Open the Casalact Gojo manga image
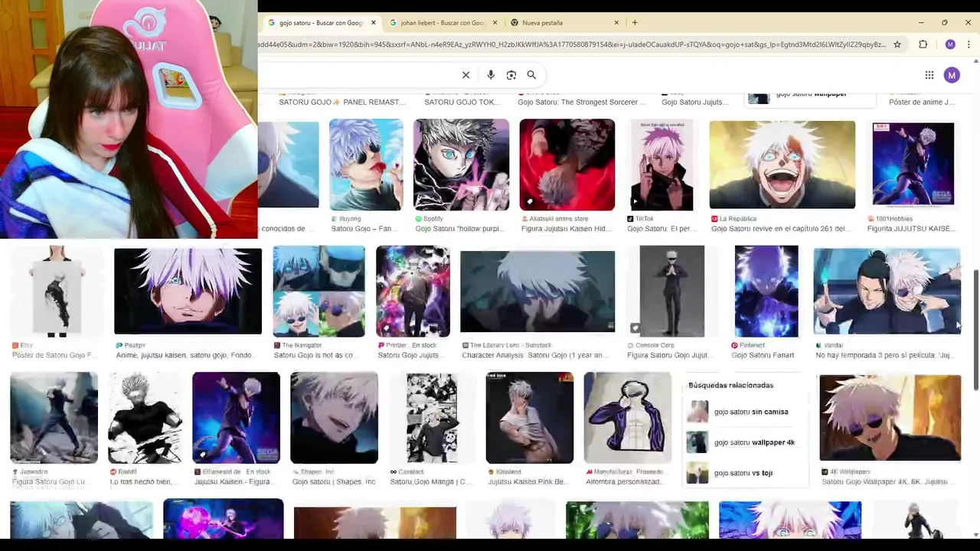980x551 pixels. [432, 418]
